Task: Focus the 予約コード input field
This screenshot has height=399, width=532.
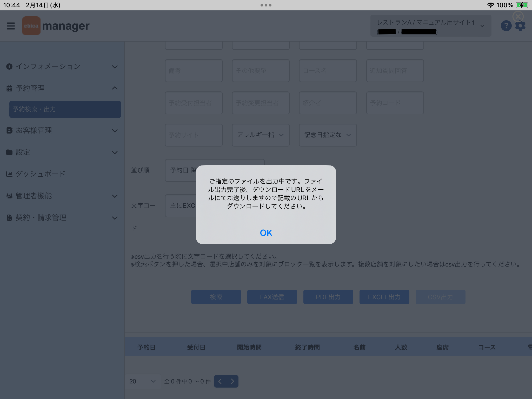Action: (x=395, y=103)
